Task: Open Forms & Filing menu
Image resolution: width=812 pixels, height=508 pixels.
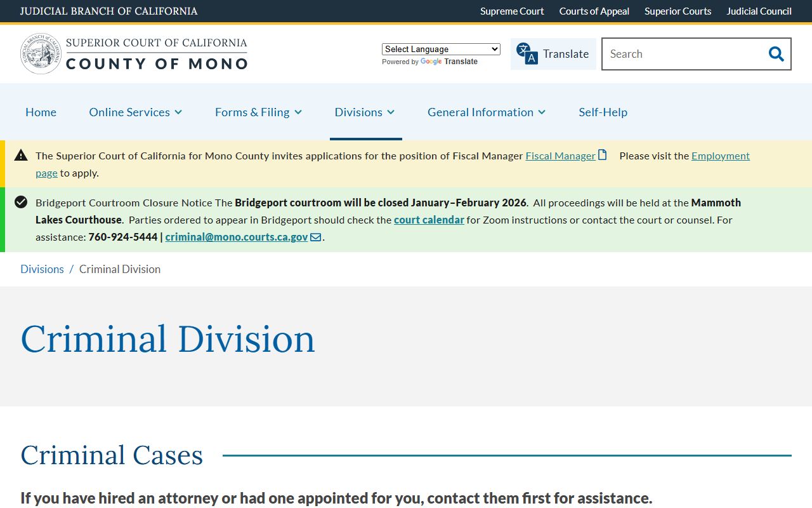Action: [x=258, y=112]
